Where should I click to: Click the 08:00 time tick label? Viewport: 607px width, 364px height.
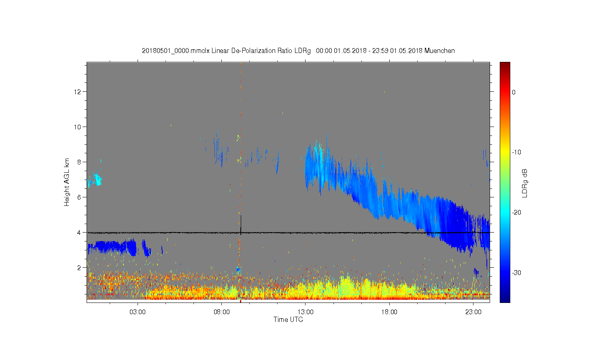coord(222,312)
